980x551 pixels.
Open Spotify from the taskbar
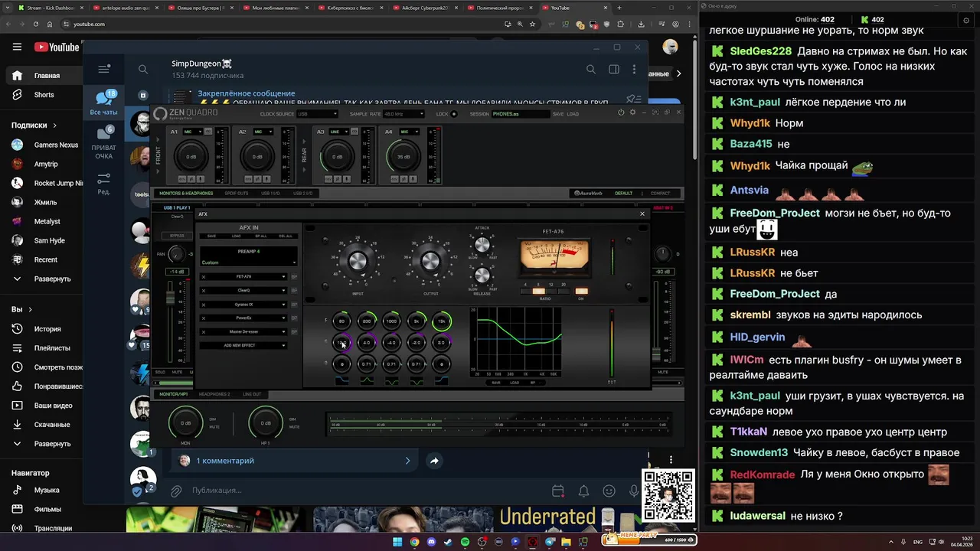465,542
